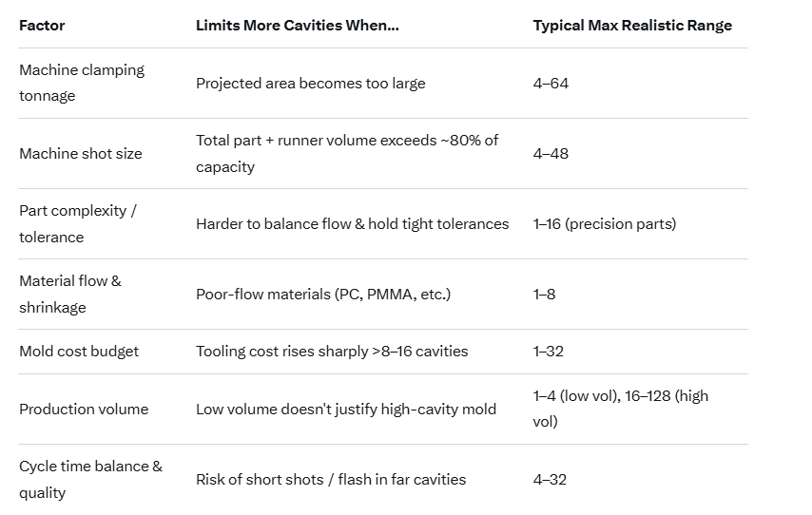Screen dimensions: 812x515
Task: Click the "Material flow & shrinkage" cell
Action: click(x=70, y=294)
